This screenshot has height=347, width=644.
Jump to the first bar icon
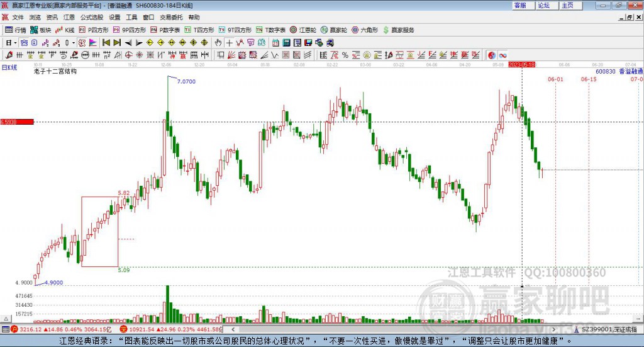click(106, 43)
